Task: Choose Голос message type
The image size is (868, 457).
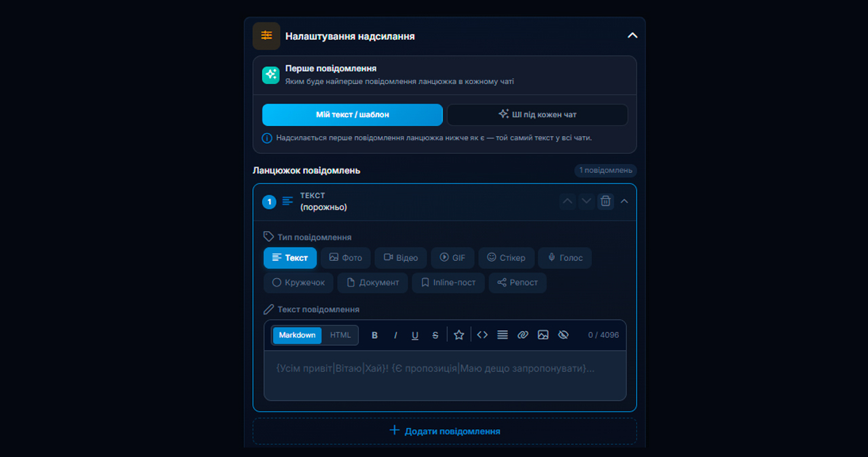Action: coord(565,258)
